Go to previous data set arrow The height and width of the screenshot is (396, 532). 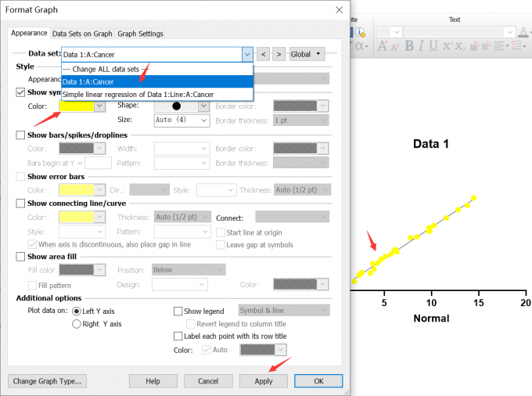(x=264, y=54)
